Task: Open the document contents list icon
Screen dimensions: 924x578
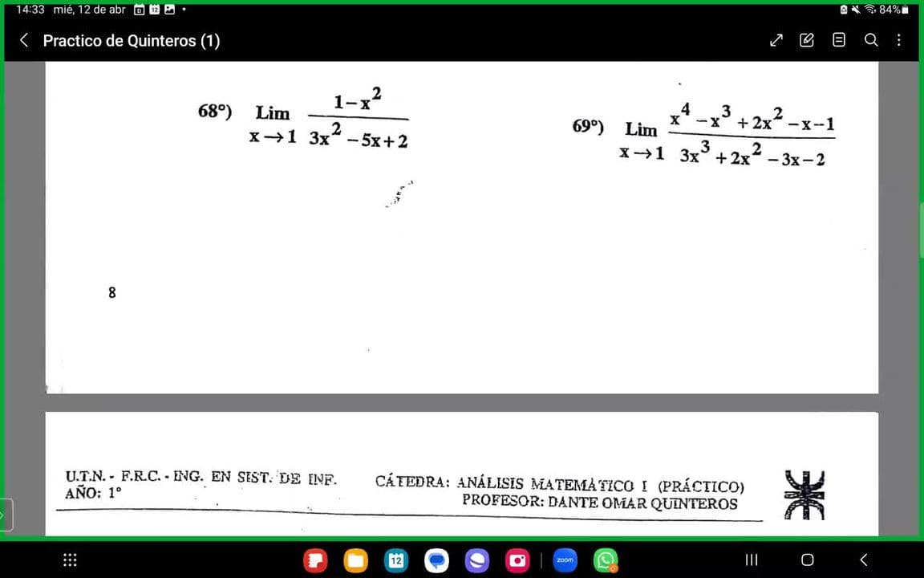Action: point(839,40)
